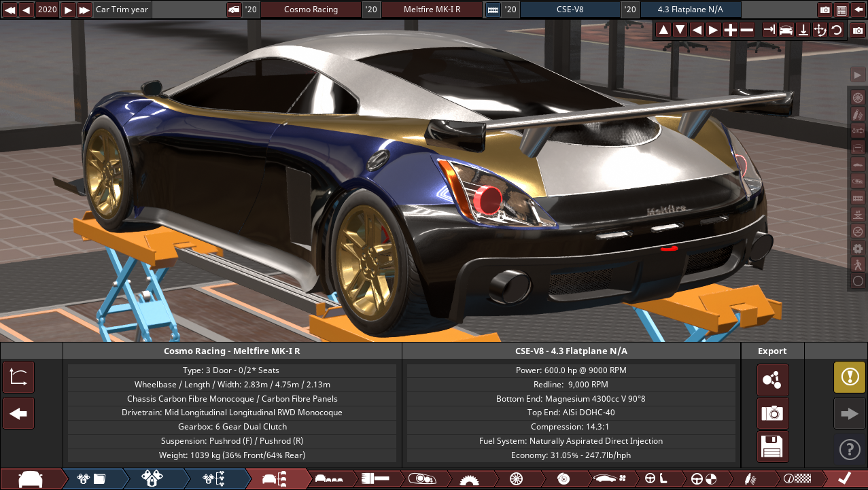Click the finish checkmark tab
Viewport: 868px width, 490px height.
(844, 478)
